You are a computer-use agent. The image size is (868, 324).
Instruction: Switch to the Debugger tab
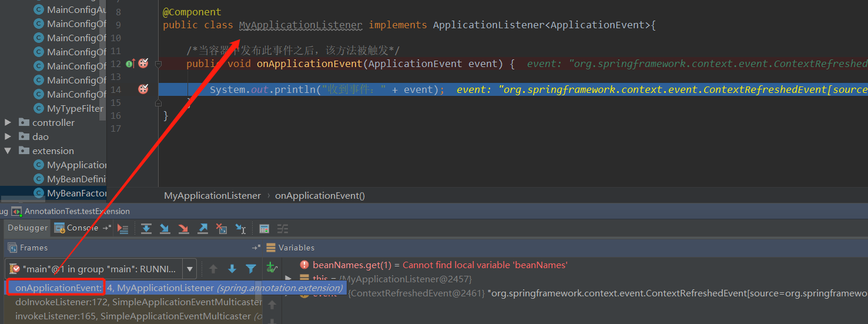point(28,228)
